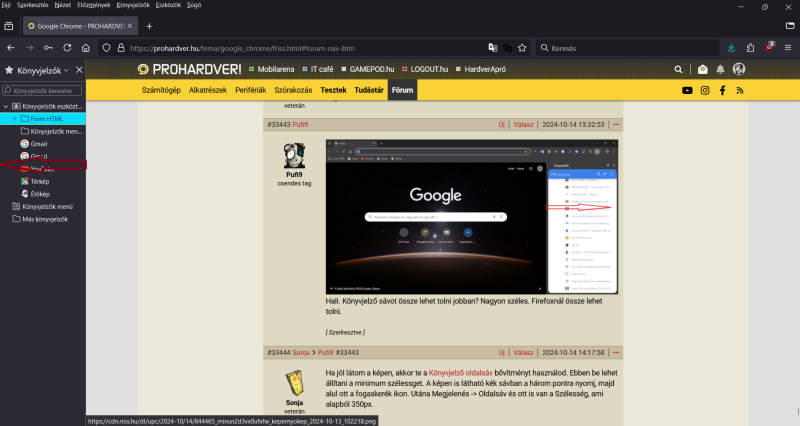Go to the GAMEPOD.hu link
This screenshot has width=800, height=426.
pos(367,69)
